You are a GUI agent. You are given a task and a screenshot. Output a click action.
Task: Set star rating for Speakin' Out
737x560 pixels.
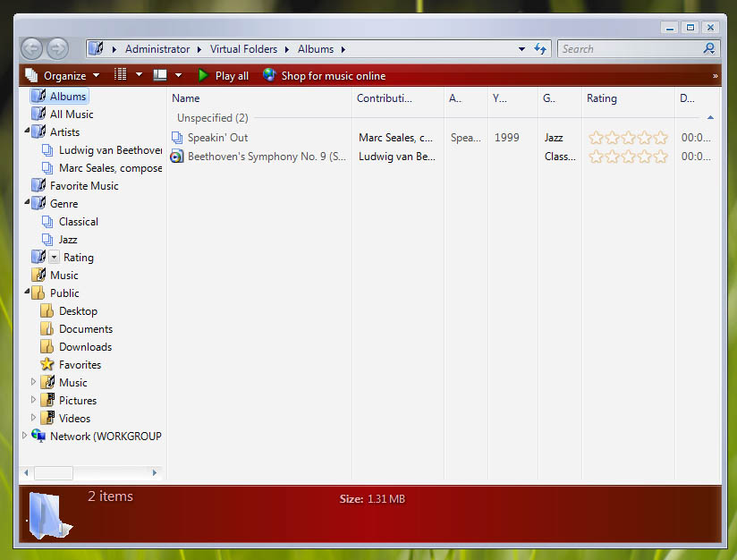tap(628, 138)
